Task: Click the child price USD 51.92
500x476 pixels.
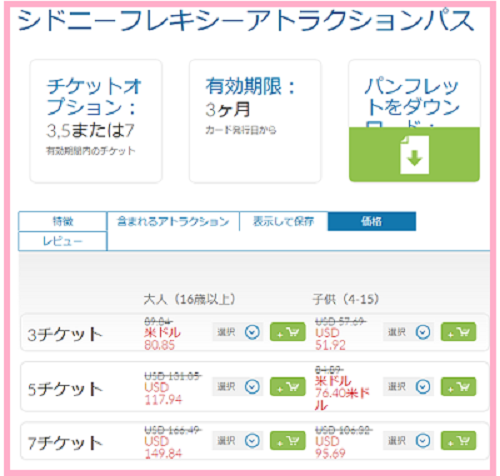Action: [330, 339]
